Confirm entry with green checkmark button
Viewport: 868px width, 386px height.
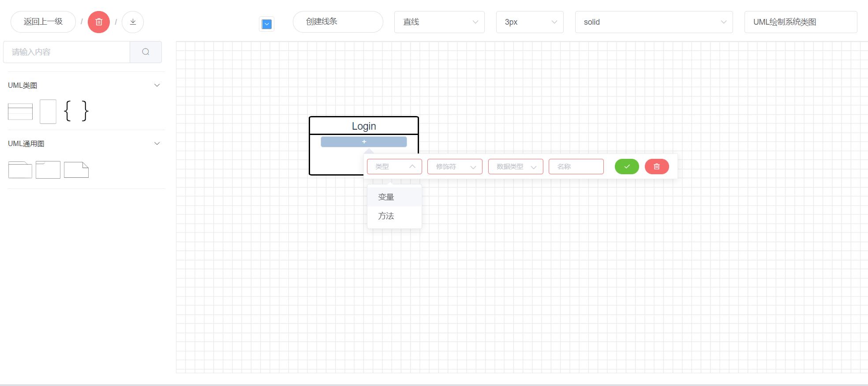(627, 166)
